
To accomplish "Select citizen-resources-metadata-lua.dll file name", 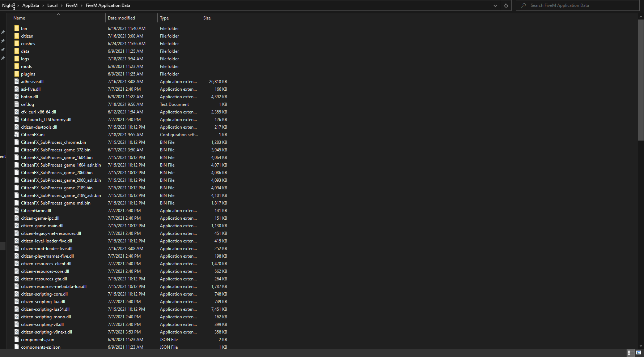I will [54, 287].
